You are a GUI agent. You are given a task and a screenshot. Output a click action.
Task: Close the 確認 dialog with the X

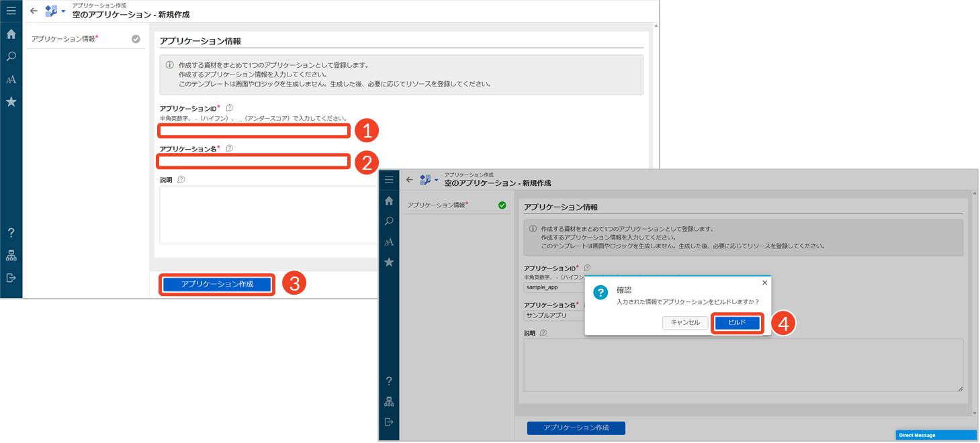764,283
